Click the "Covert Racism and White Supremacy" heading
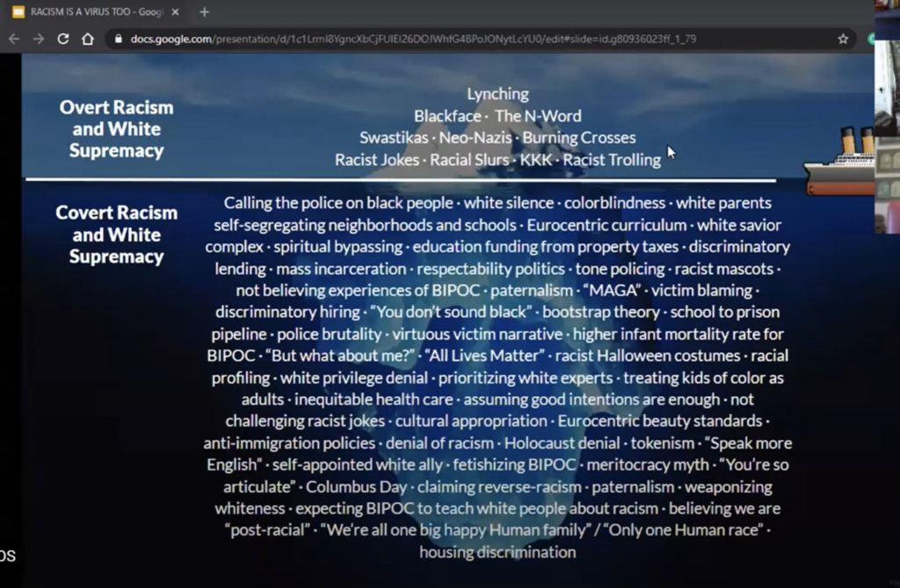Screen dimensions: 900x588 [116, 235]
